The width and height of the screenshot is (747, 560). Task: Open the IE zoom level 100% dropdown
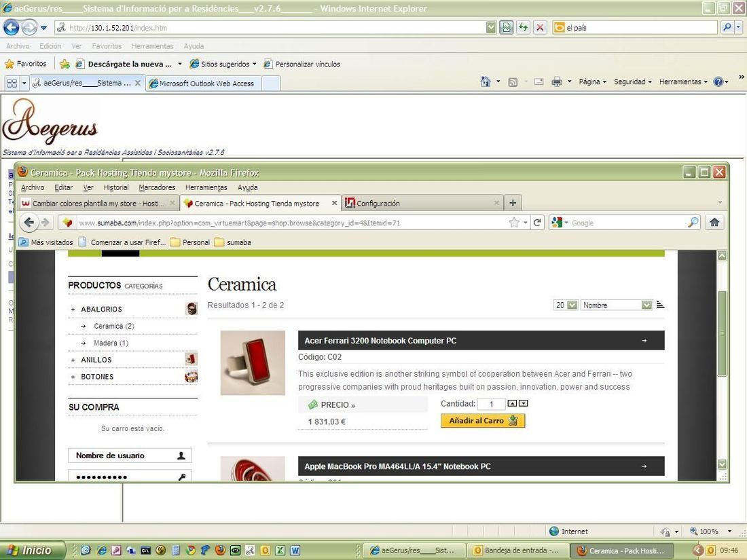729,531
